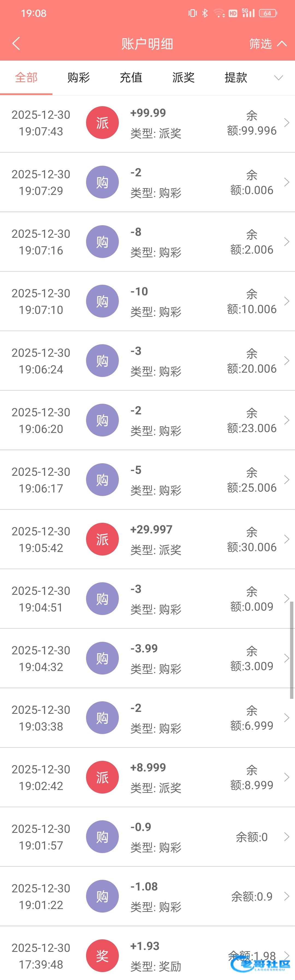Select the 派奖 tab
This screenshot has width=295, height=980.
184,78
